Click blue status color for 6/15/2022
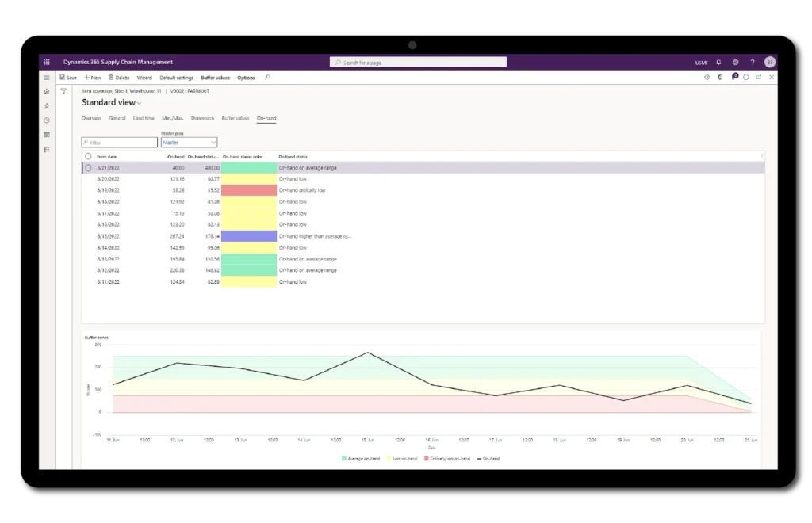This screenshot has height=523, width=812. [249, 236]
